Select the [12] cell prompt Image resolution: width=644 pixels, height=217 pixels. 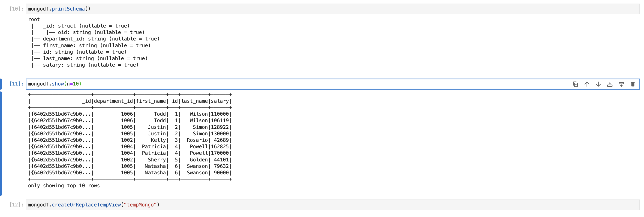(16, 205)
